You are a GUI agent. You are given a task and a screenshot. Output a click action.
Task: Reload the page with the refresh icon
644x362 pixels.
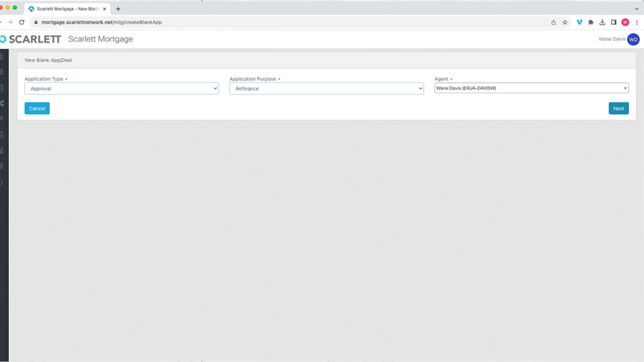point(22,22)
